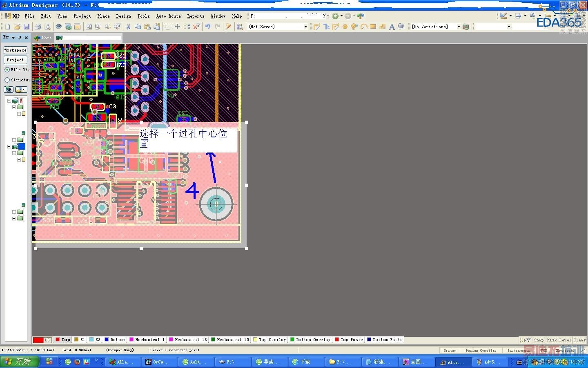The width and height of the screenshot is (588, 368).
Task: Pin the Projects panel
Action: coord(20,38)
